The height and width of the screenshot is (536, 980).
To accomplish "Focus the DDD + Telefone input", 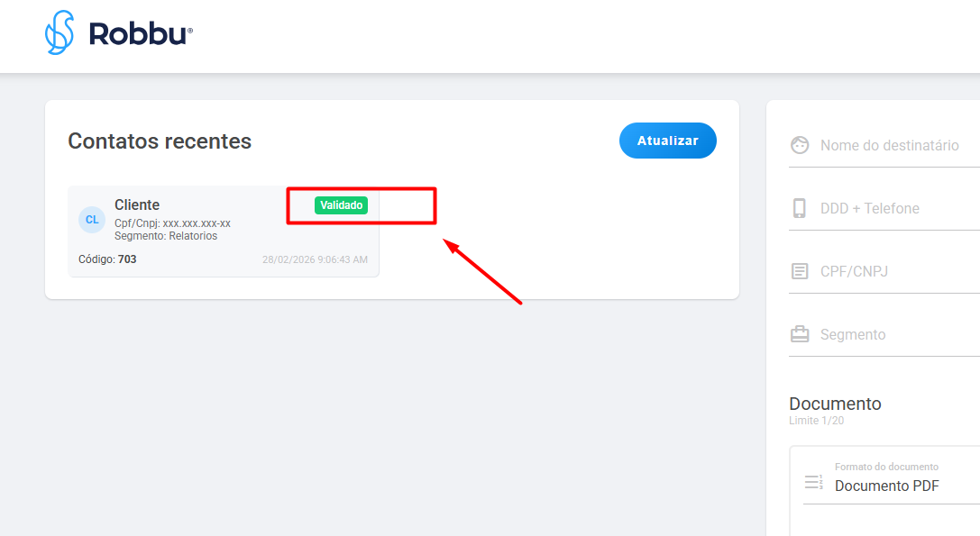I will pyautogui.click(x=884, y=209).
